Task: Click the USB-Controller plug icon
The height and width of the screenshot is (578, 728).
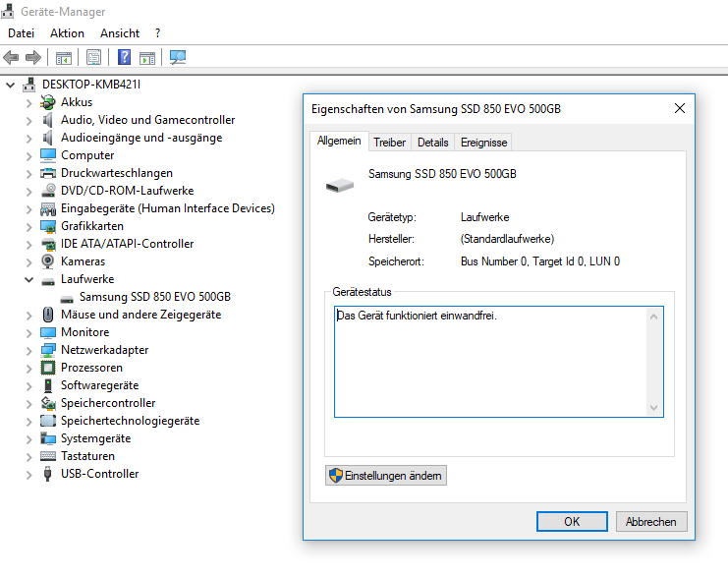Action: (x=47, y=474)
